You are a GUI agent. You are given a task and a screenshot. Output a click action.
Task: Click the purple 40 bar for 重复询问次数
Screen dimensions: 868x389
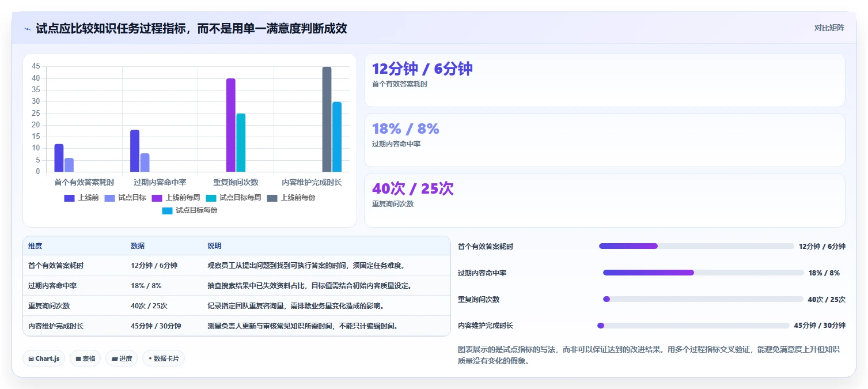coord(231,125)
